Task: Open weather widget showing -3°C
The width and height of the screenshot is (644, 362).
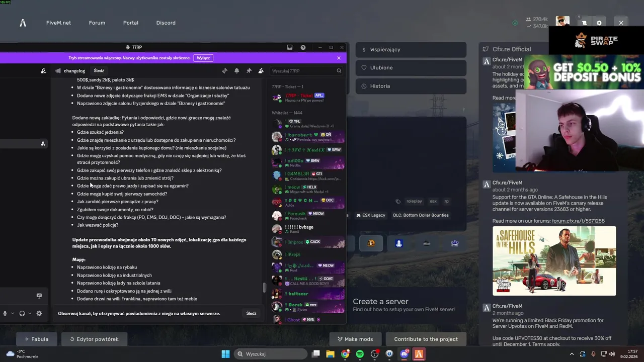Action: (22, 354)
